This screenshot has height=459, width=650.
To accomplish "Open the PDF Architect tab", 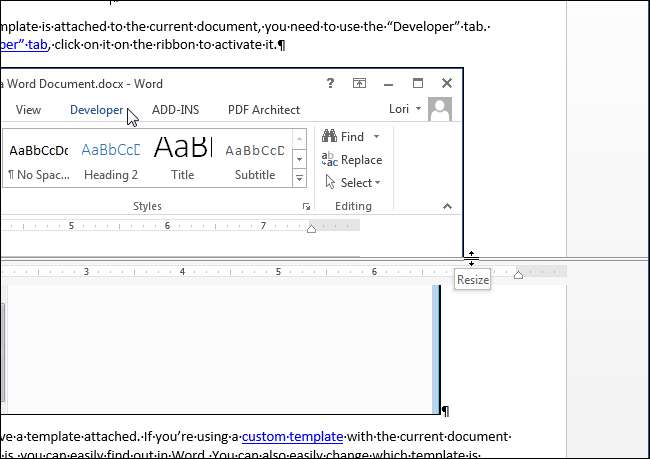I will point(263,110).
